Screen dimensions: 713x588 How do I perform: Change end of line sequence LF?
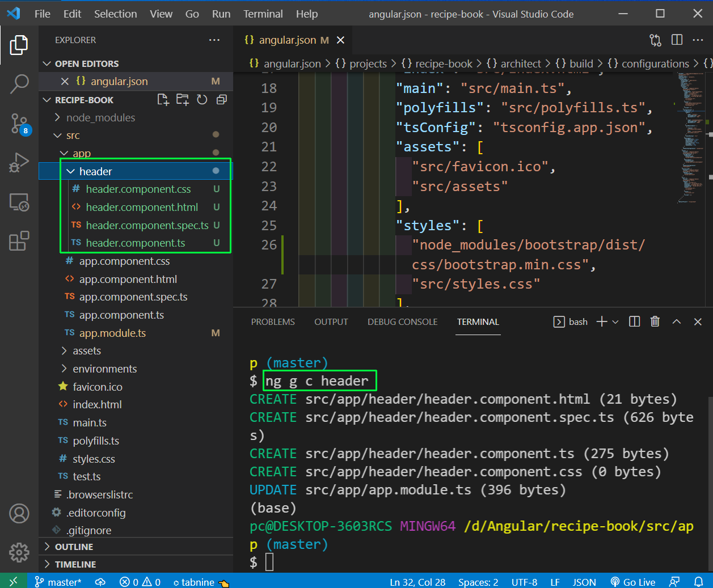[555, 582]
